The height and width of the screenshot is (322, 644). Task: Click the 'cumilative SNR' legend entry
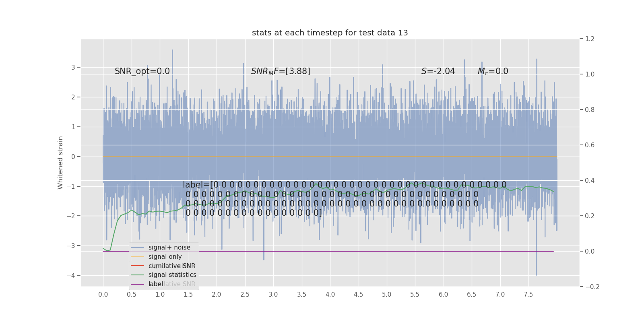coord(172,266)
